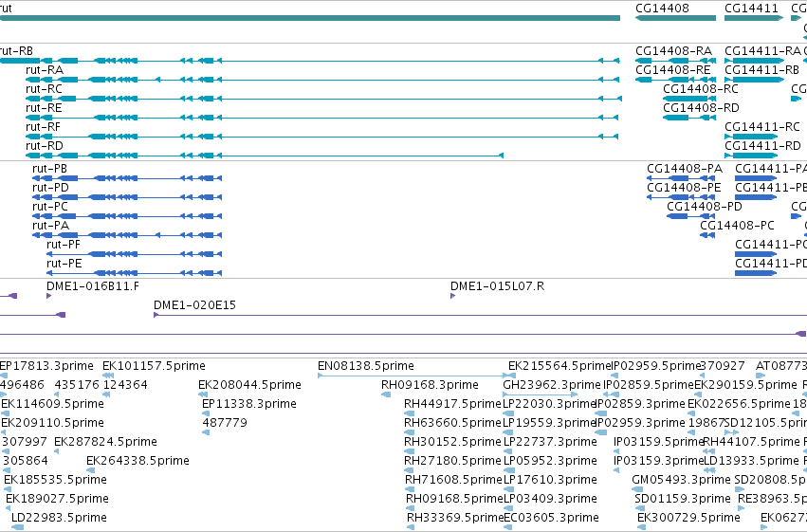807x532 pixels.
Task: Select the rut-RA transcript
Action: (x=322, y=80)
